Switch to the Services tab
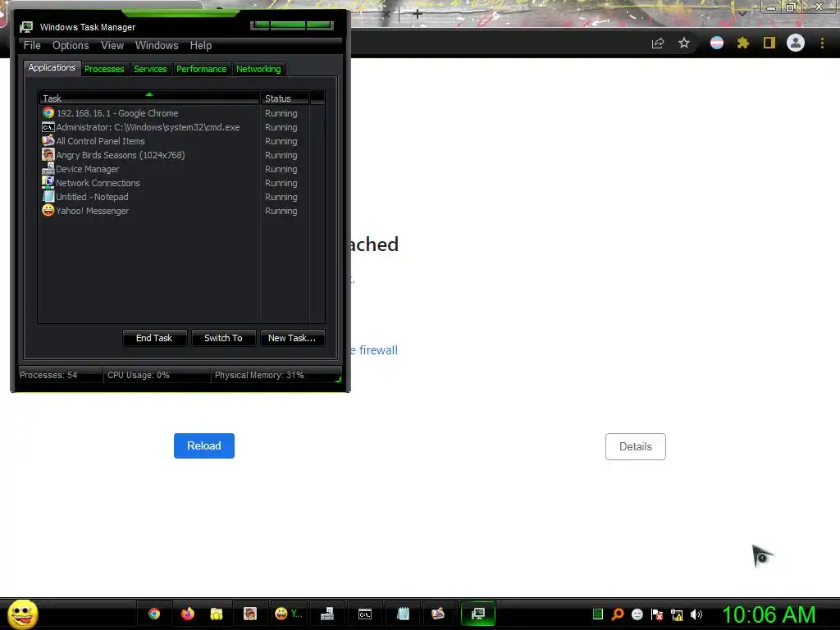 (150, 69)
